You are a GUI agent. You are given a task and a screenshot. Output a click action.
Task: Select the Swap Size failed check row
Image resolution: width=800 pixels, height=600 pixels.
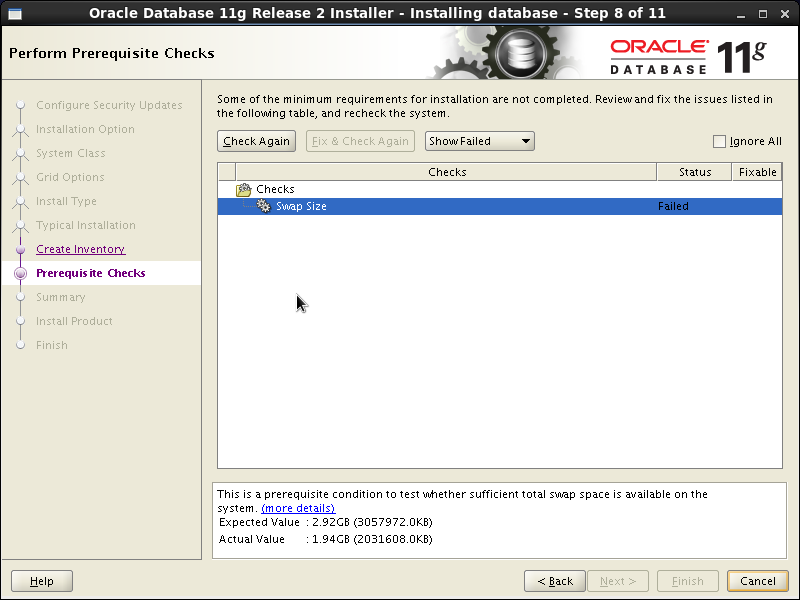click(x=499, y=206)
